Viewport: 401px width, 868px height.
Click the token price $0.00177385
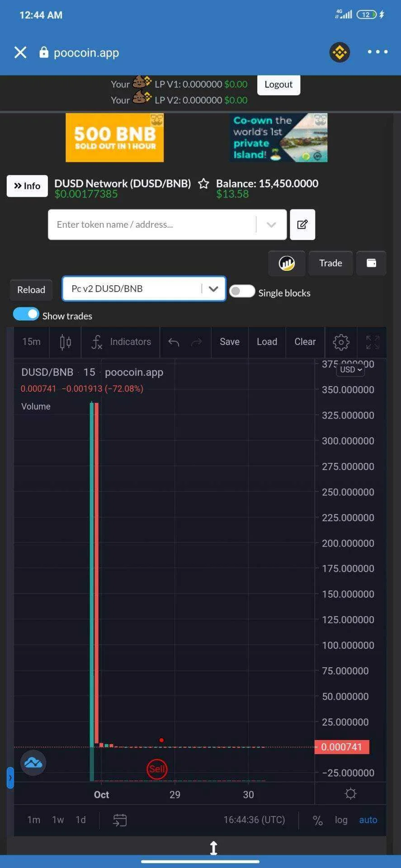point(86,194)
